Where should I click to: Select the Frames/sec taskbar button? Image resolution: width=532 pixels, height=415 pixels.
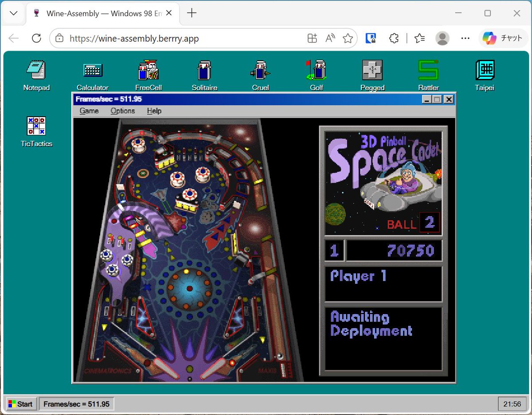pos(76,404)
